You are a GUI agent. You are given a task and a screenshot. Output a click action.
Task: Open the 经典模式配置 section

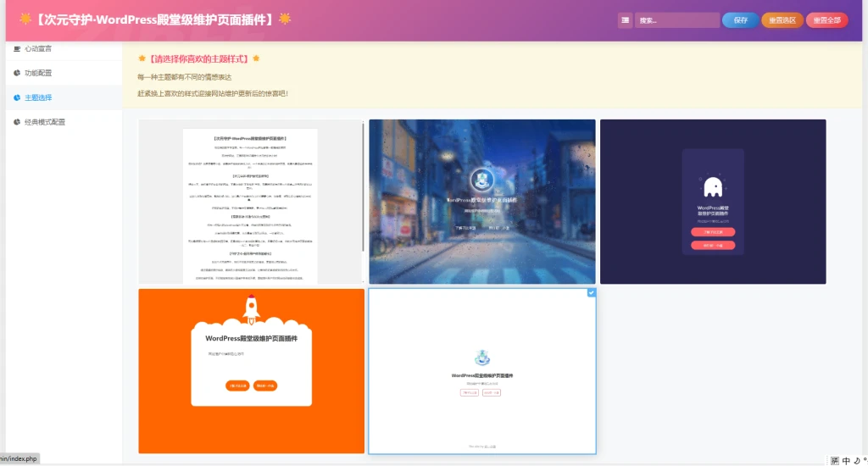coord(45,122)
